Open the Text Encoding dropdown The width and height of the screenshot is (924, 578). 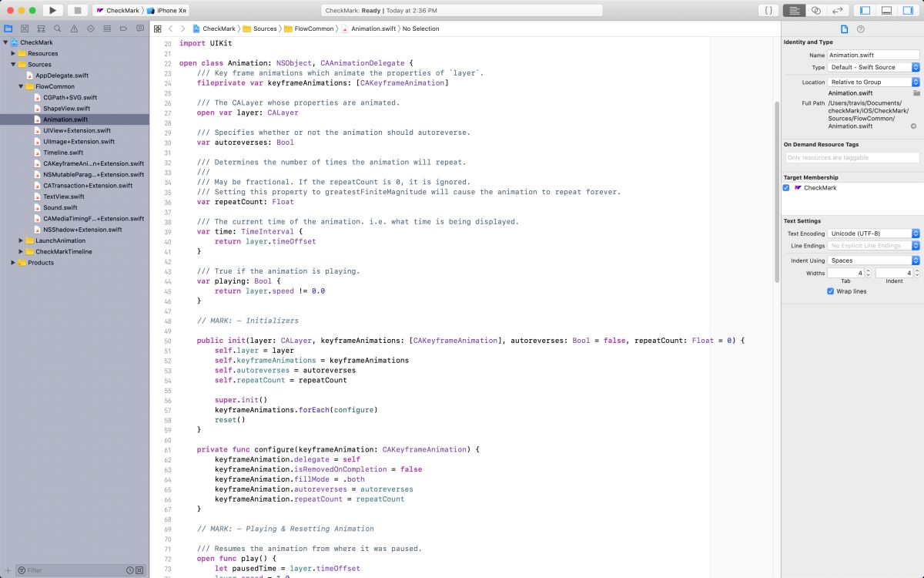[873, 234]
